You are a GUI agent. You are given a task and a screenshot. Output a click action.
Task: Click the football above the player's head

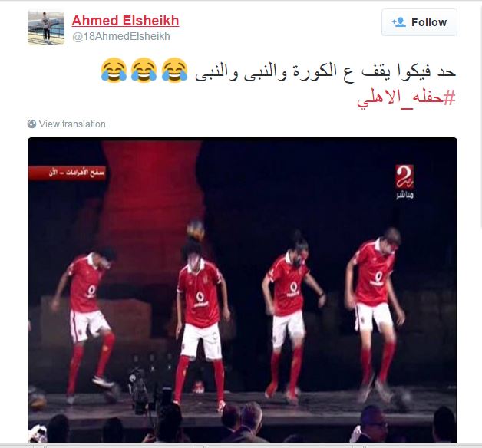coord(196,230)
